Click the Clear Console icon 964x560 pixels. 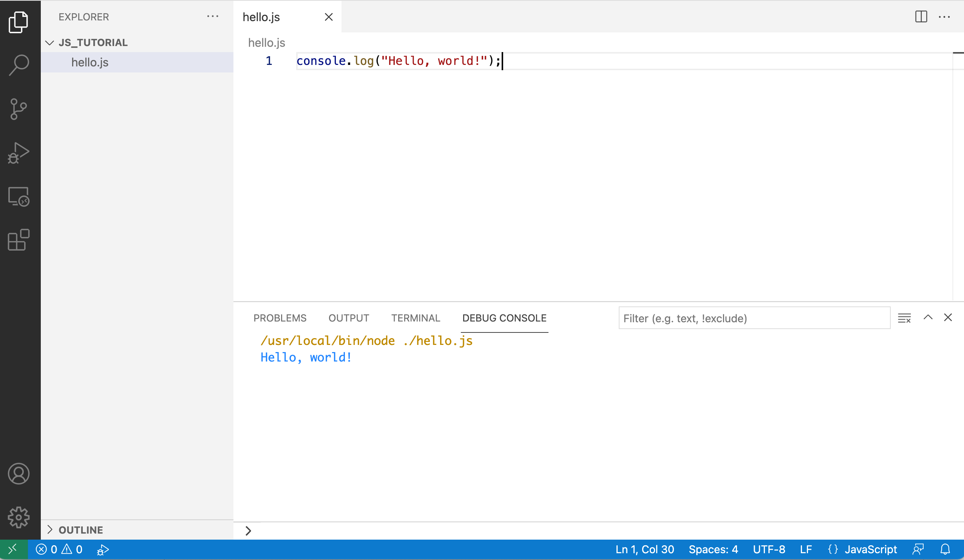(904, 318)
